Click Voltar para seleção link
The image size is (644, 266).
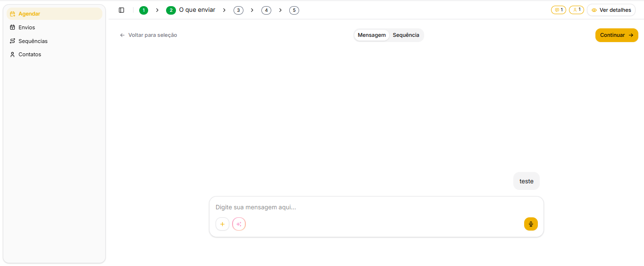(x=148, y=35)
